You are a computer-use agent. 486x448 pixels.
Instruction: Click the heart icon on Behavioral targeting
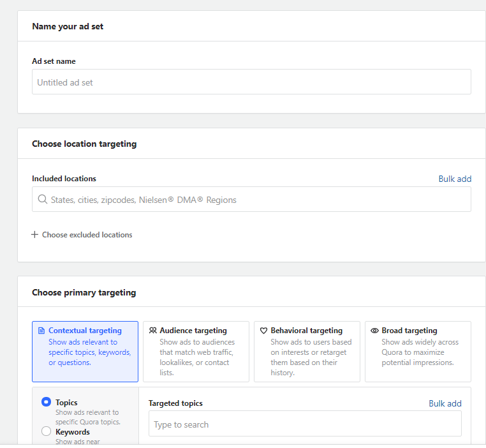[264, 331]
